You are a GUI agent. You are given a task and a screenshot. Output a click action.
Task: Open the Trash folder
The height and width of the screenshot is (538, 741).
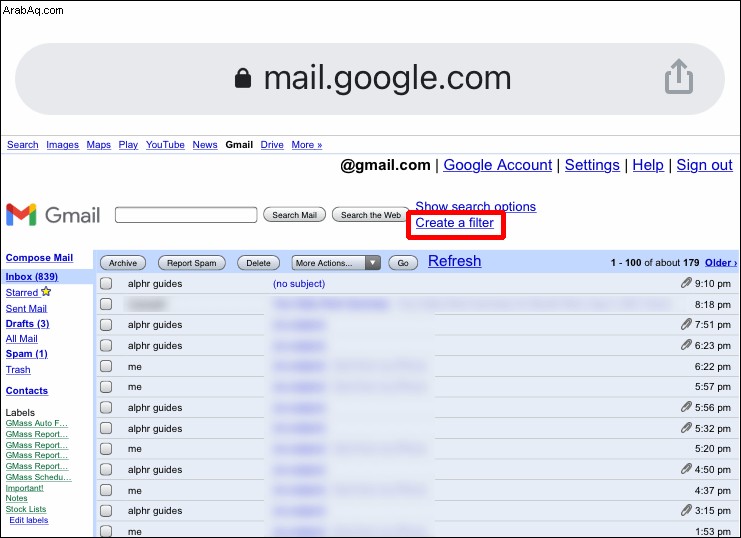pyautogui.click(x=18, y=370)
